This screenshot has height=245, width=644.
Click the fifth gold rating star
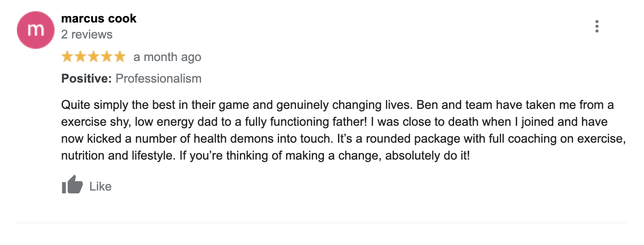coord(119,57)
